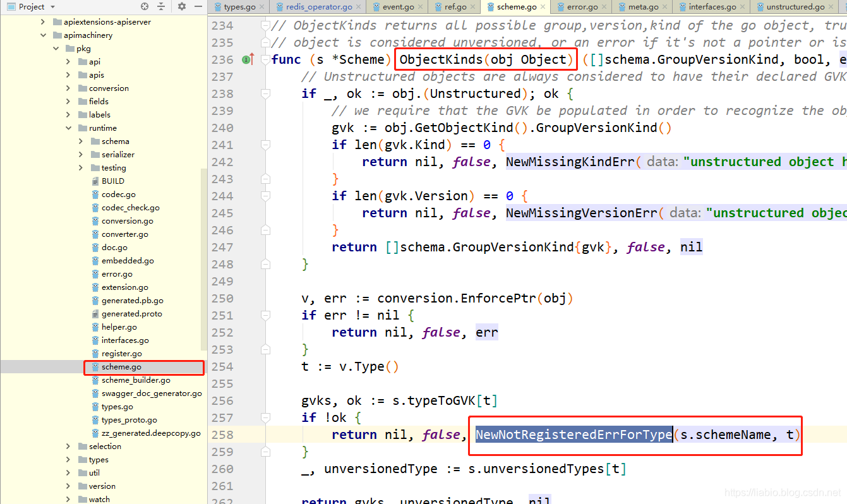
Task: Click conversion.EnforcePtr on line 250
Action: (x=457, y=298)
